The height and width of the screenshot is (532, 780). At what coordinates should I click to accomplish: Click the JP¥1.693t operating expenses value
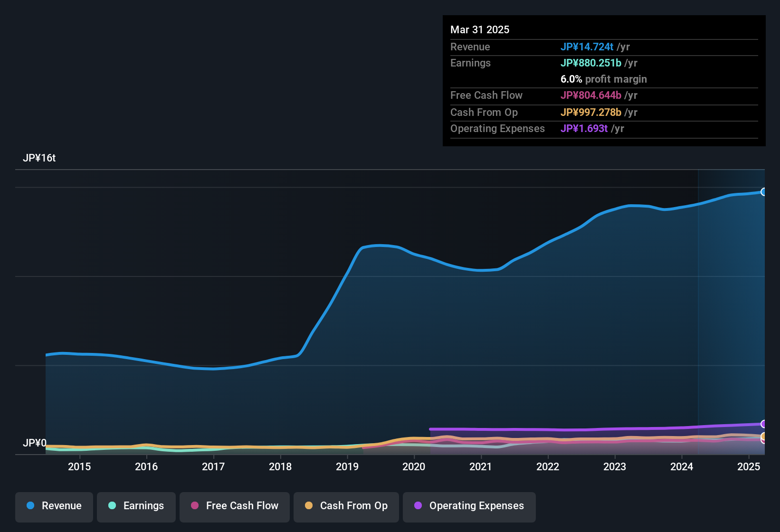[584, 128]
